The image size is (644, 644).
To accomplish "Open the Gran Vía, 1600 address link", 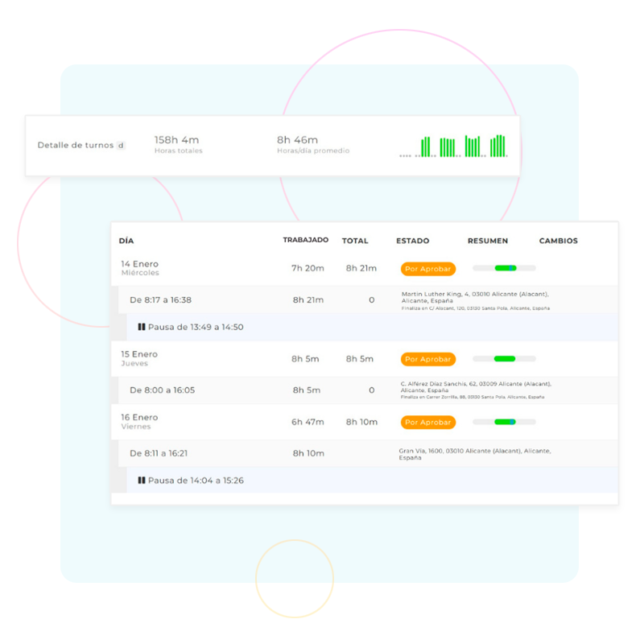I will (x=474, y=454).
